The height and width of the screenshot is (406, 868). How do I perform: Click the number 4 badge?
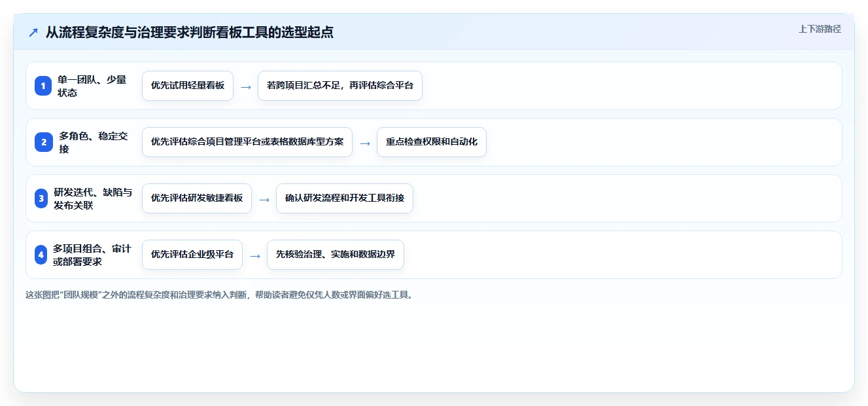[41, 255]
